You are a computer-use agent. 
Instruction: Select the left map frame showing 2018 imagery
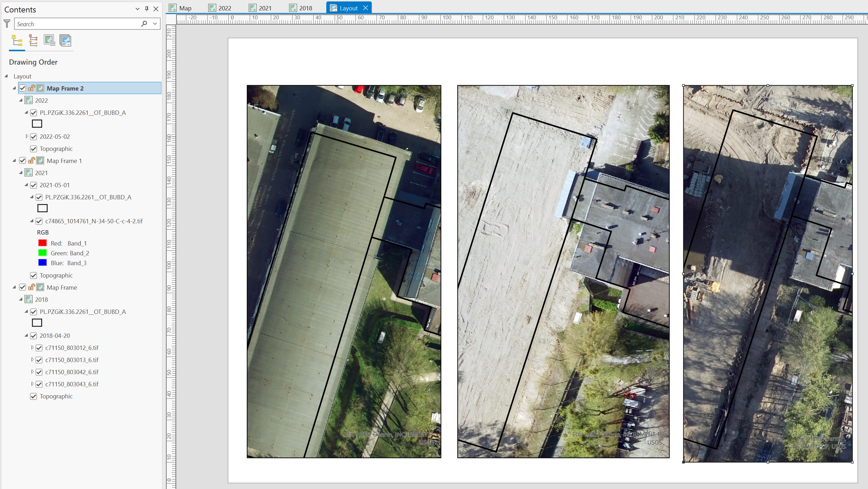tap(344, 271)
